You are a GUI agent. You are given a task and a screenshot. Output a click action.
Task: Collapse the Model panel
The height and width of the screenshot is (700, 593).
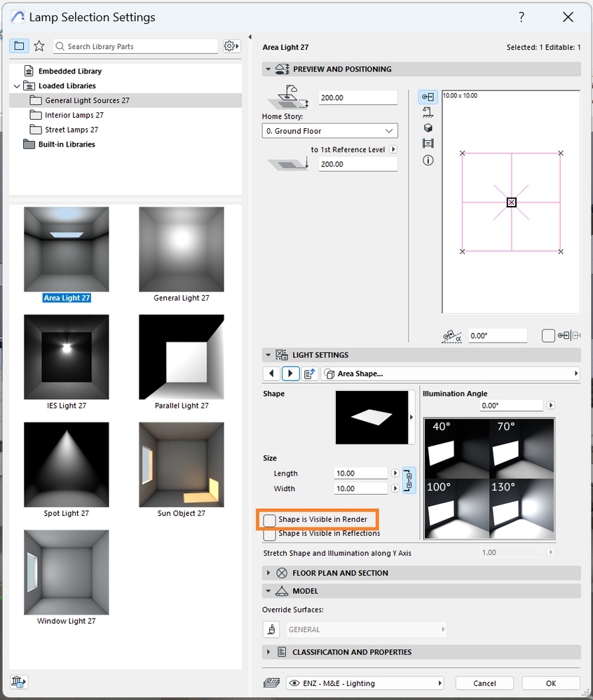pyautogui.click(x=268, y=591)
